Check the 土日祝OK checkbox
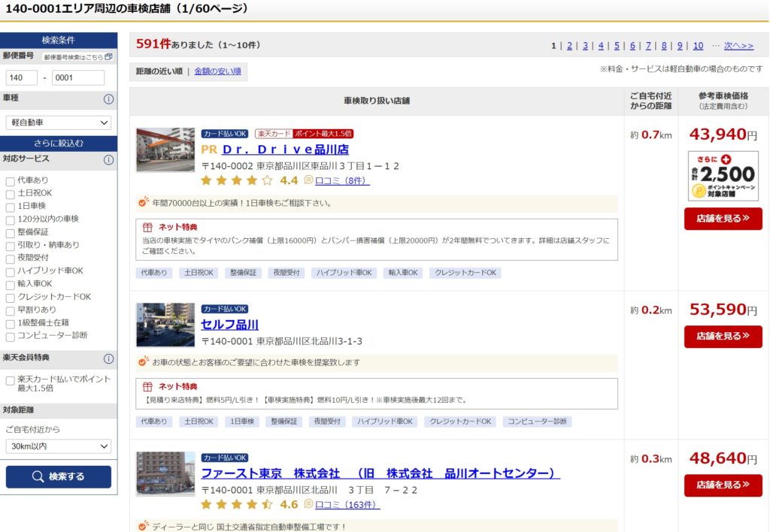Viewport: 770px width, 532px height. (10, 194)
